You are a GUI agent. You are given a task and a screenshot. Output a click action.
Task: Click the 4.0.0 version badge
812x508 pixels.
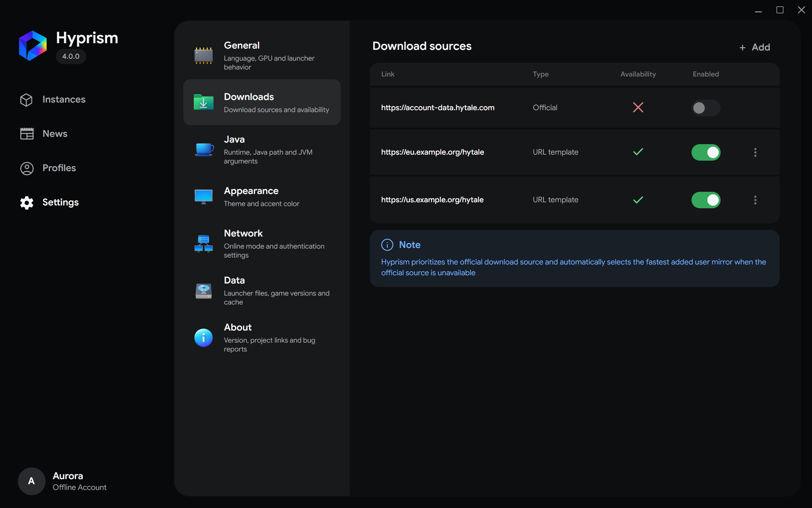pyautogui.click(x=71, y=57)
